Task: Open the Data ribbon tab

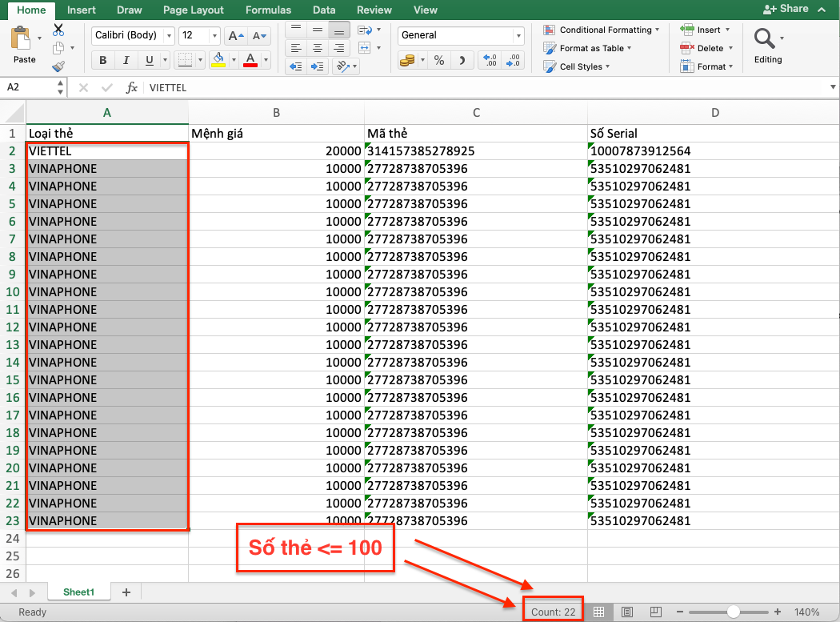Action: [324, 10]
